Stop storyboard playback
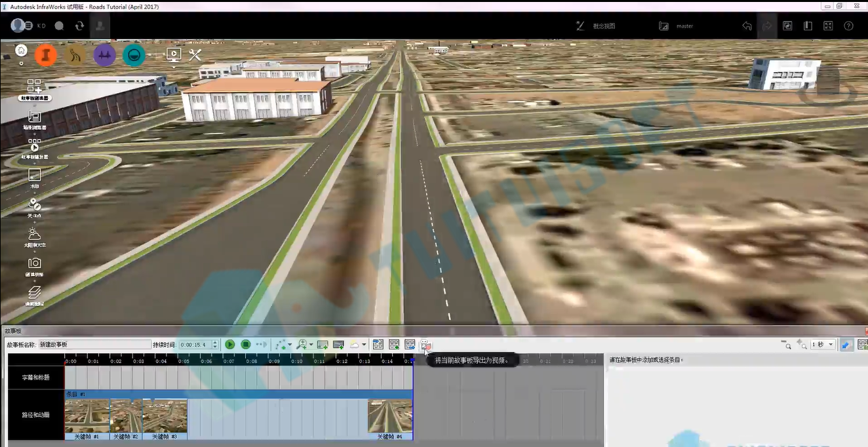Screen dimensions: 868x447 click(x=246, y=344)
